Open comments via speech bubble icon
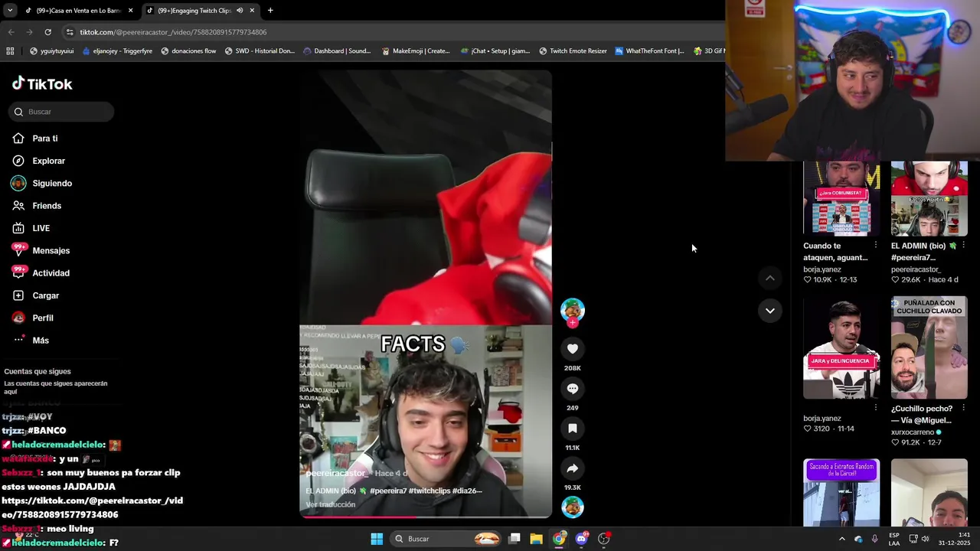The width and height of the screenshot is (980, 551). (x=572, y=389)
